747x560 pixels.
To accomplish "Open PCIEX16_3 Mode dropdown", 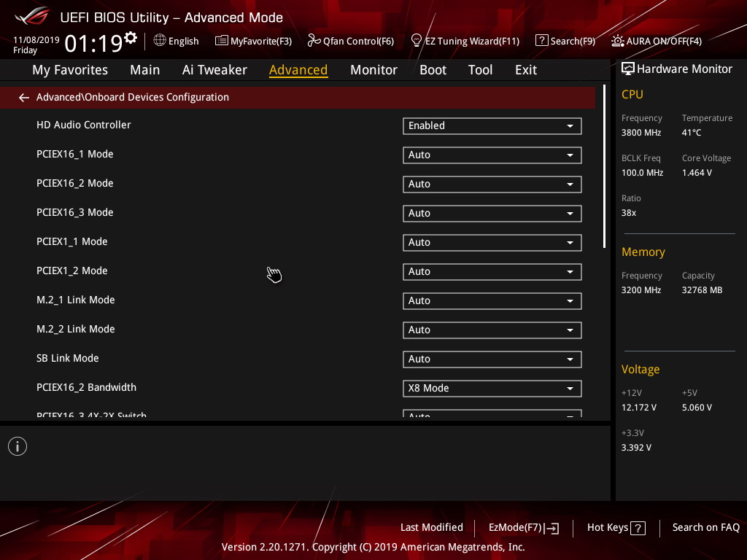I will (x=492, y=214).
